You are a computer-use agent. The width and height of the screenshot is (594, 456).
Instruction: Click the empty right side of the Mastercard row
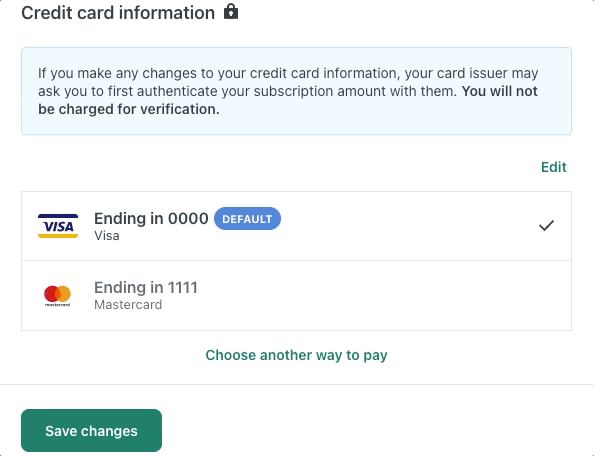coord(417,295)
